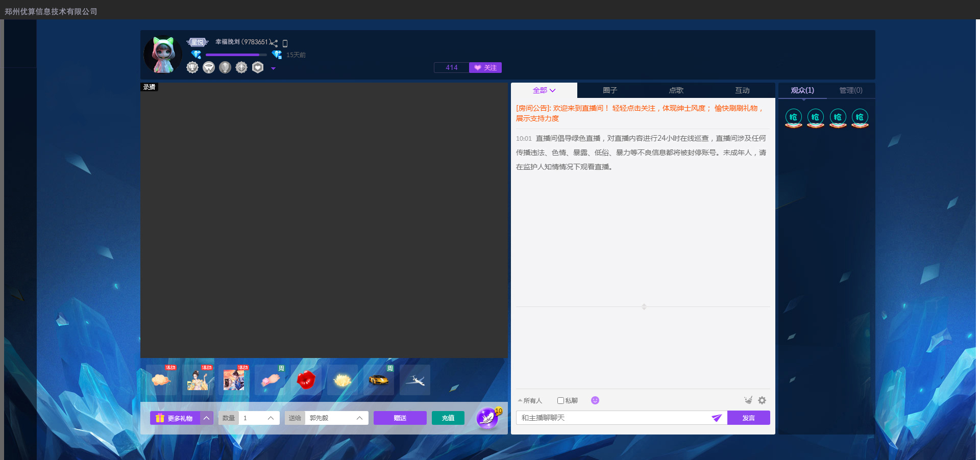Select the airplane gift
The image size is (980, 460).
tap(415, 380)
